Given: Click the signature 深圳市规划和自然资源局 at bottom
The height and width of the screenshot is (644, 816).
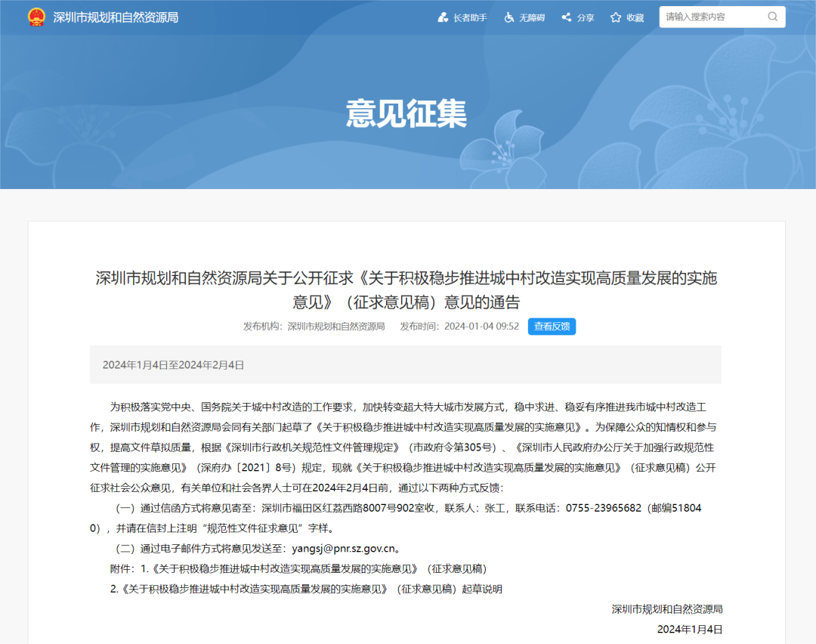Looking at the screenshot, I should pyautogui.click(x=667, y=609).
